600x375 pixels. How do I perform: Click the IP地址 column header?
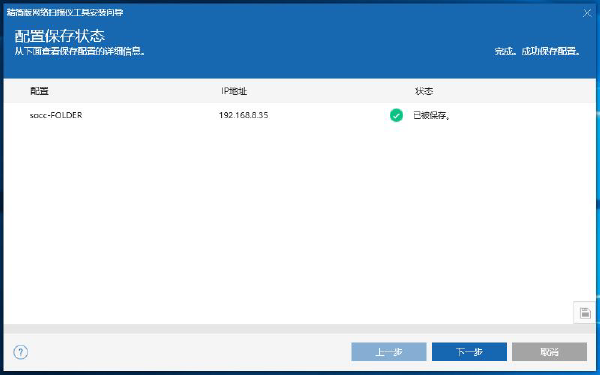[x=234, y=91]
